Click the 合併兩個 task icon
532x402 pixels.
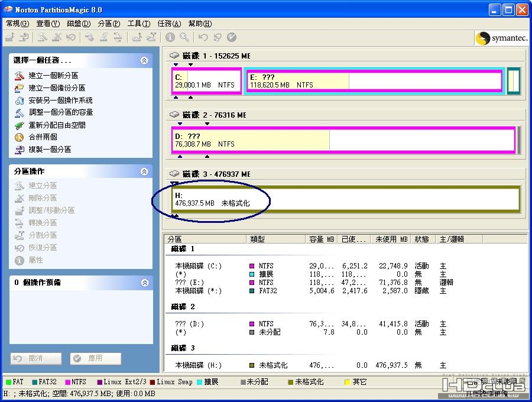pos(20,137)
